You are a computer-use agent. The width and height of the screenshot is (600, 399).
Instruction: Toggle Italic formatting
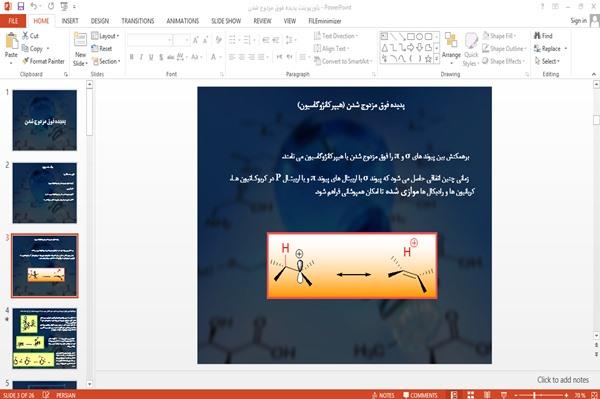coord(141,57)
